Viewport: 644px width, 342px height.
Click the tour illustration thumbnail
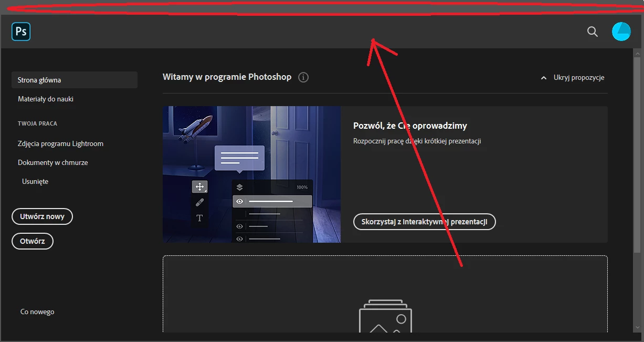point(252,174)
